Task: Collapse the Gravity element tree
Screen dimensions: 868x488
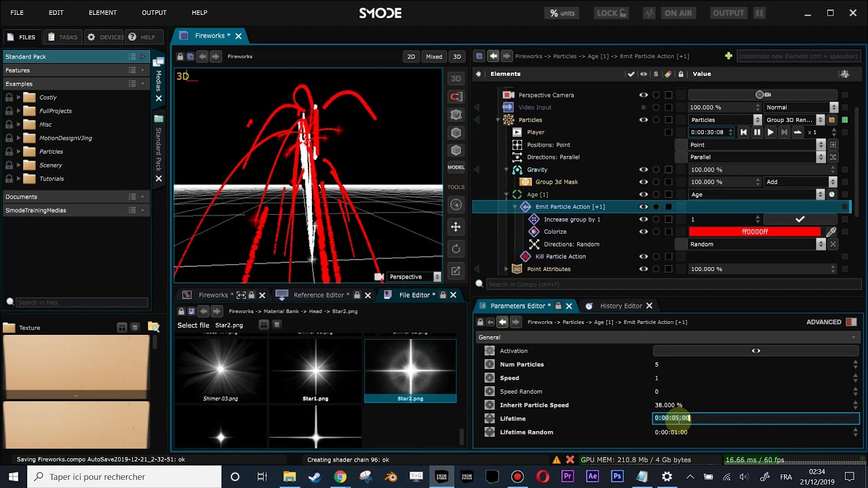Action: click(507, 169)
